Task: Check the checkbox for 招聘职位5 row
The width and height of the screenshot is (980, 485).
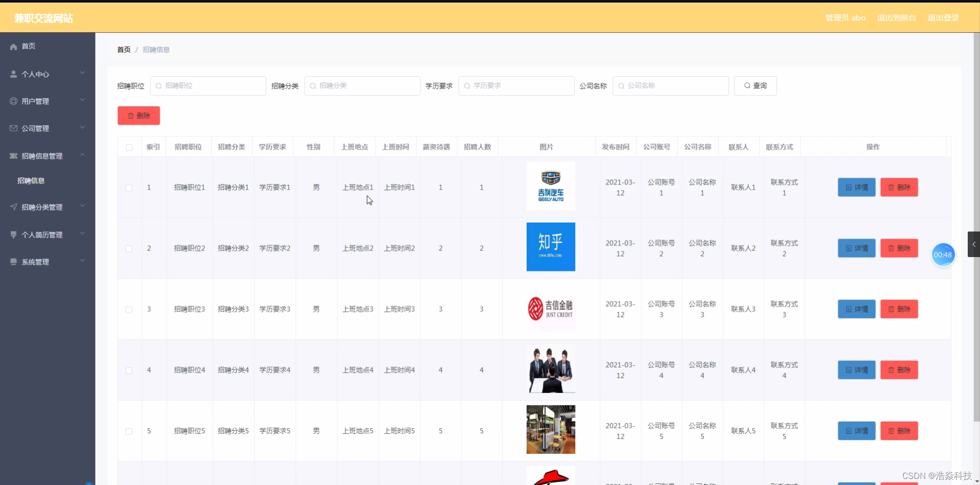Action: (x=129, y=431)
